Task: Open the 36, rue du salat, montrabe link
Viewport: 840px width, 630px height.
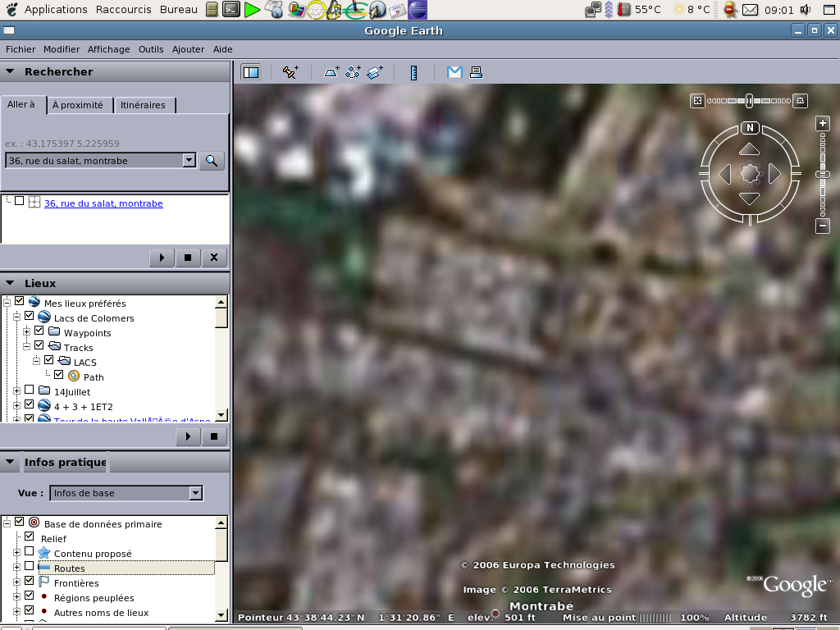Action: coord(103,203)
